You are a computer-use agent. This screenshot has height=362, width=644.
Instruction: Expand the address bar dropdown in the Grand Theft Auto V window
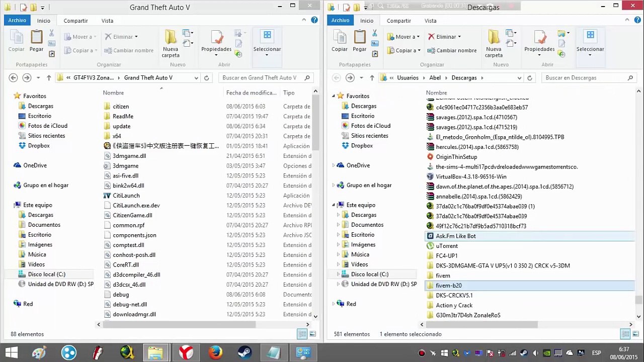click(196, 78)
